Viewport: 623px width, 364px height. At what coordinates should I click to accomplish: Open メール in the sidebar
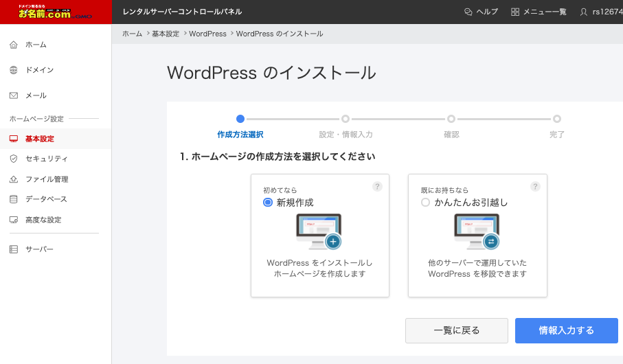tap(36, 95)
